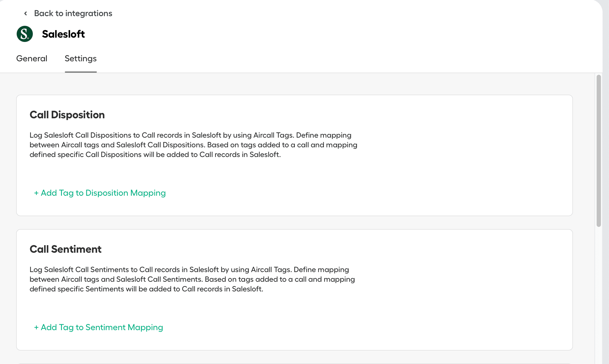The height and width of the screenshot is (364, 609).
Task: Click the underline beneath the Settings tab
Action: [x=81, y=72]
